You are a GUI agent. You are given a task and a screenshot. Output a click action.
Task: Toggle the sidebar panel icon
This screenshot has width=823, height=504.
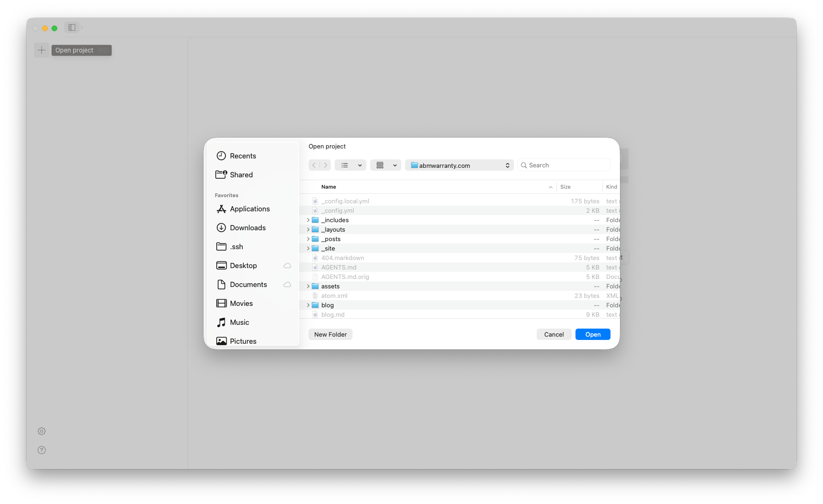pyautogui.click(x=72, y=27)
